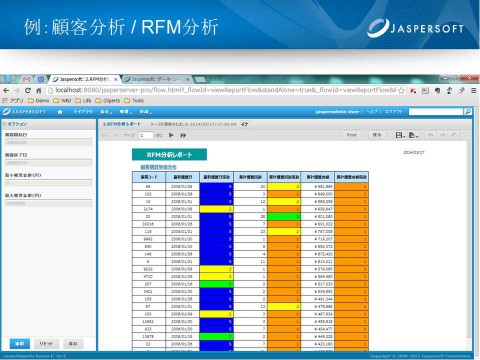Click the blue apply button
This screenshot has height=360, width=480.
point(20,344)
